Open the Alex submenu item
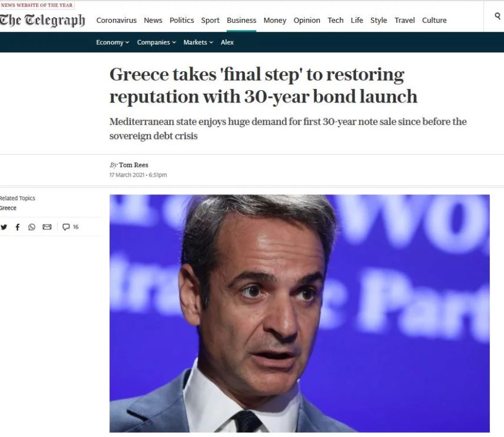Viewport: 504px width, 437px height. 227,42
